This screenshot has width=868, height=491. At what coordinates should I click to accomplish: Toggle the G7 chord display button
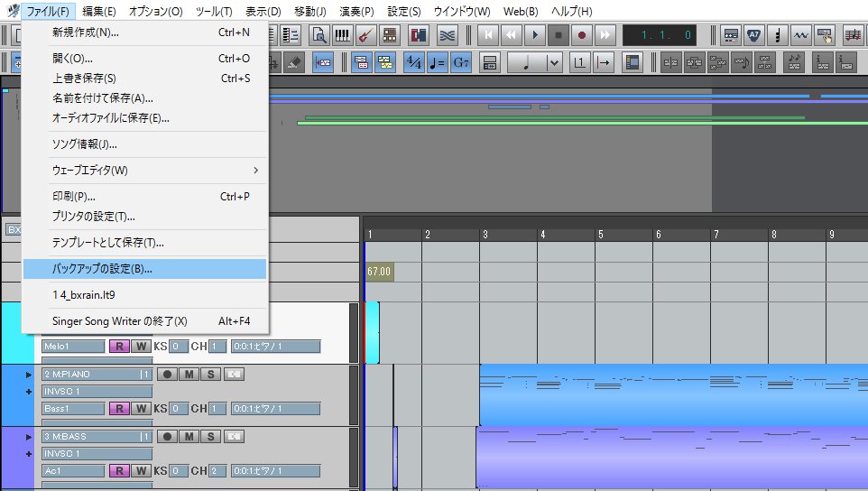(x=461, y=62)
